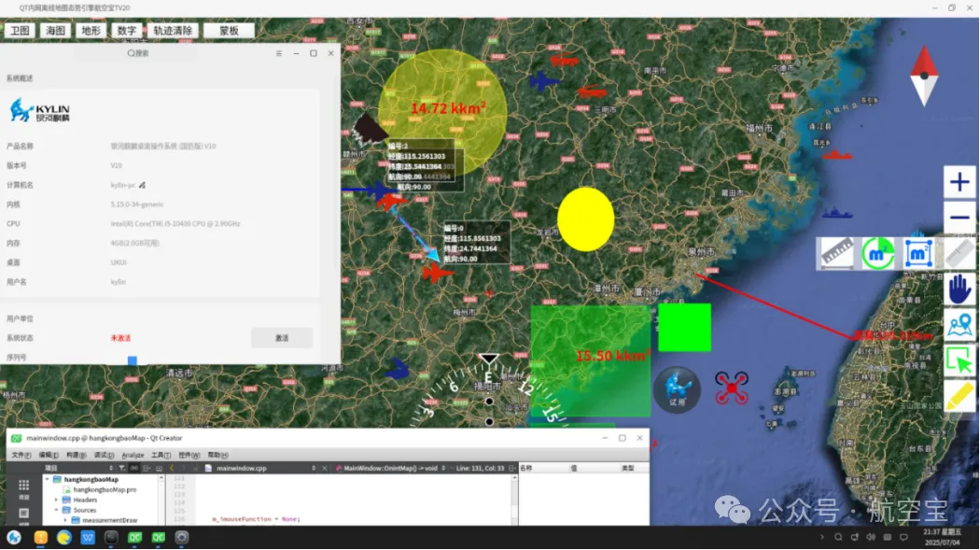Open the Analyze menu in Qt Creator
980x550 pixels.
133,455
